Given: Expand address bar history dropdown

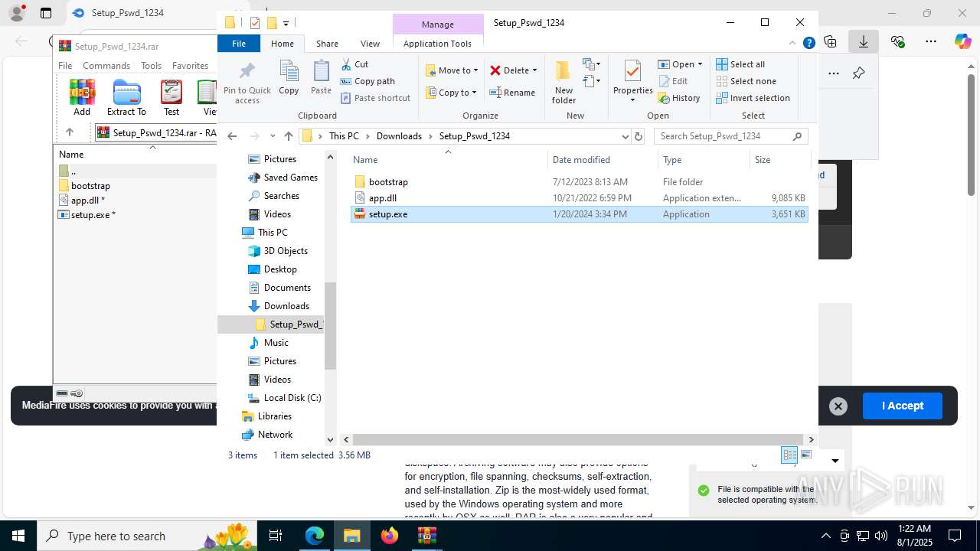Looking at the screenshot, I should tap(625, 136).
